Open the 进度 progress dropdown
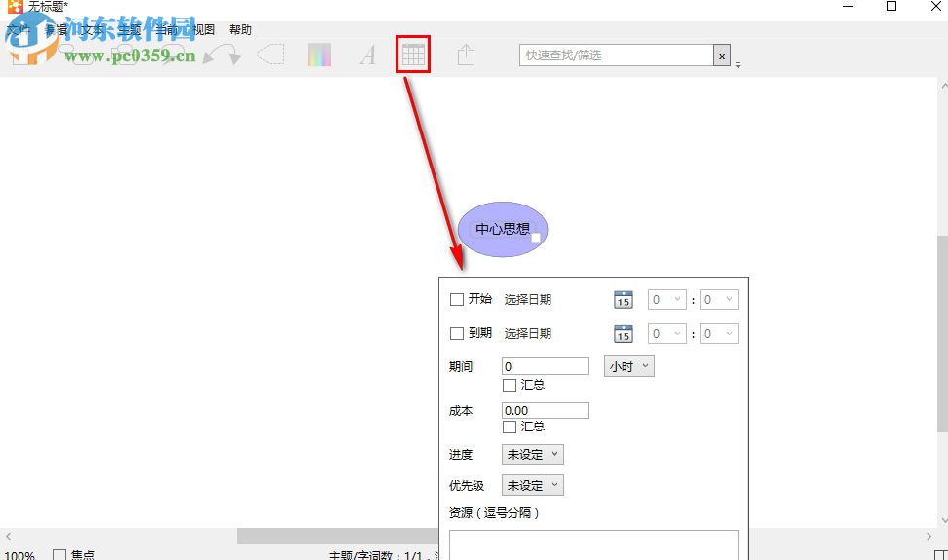The width and height of the screenshot is (948, 560). [x=533, y=454]
